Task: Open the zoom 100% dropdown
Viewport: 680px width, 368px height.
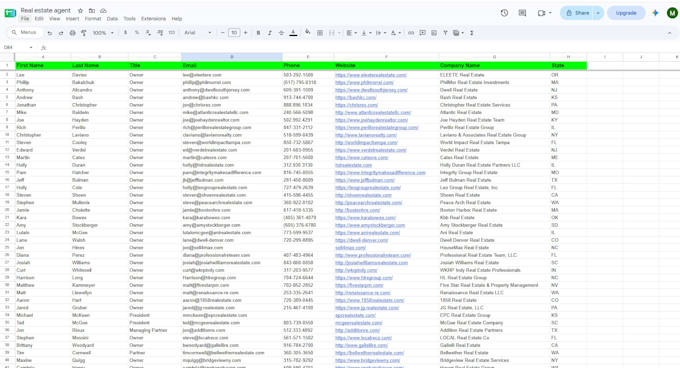Action: 103,33
